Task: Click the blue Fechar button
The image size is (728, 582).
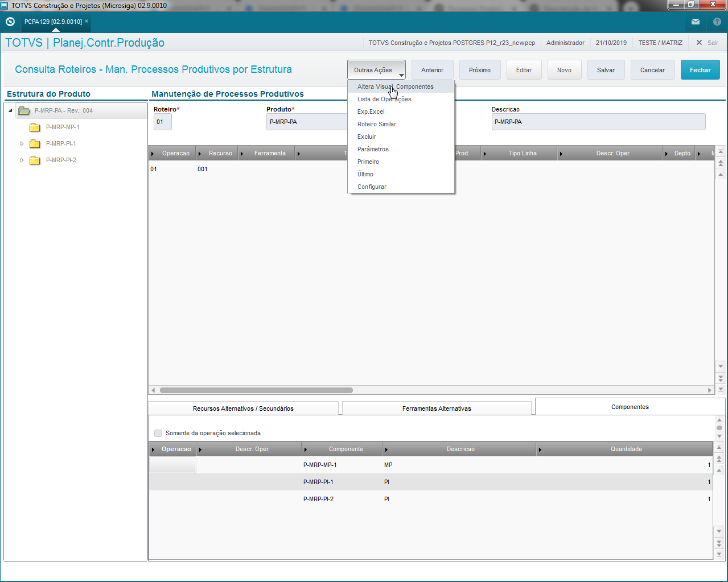Action: tap(700, 70)
